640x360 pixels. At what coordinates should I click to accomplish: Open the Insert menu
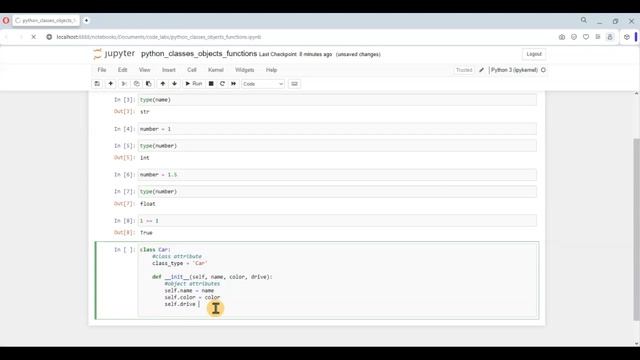(x=169, y=70)
